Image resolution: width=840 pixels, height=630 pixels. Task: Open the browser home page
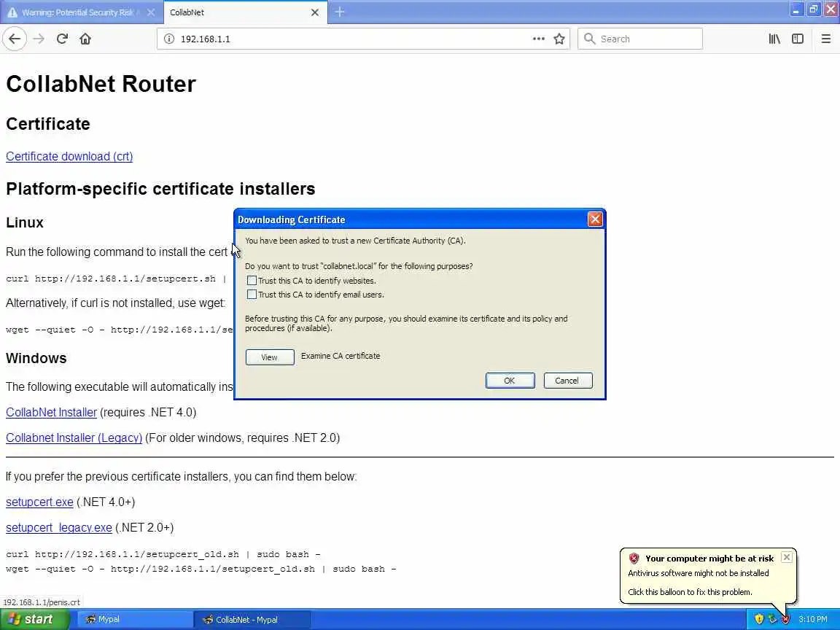(85, 39)
